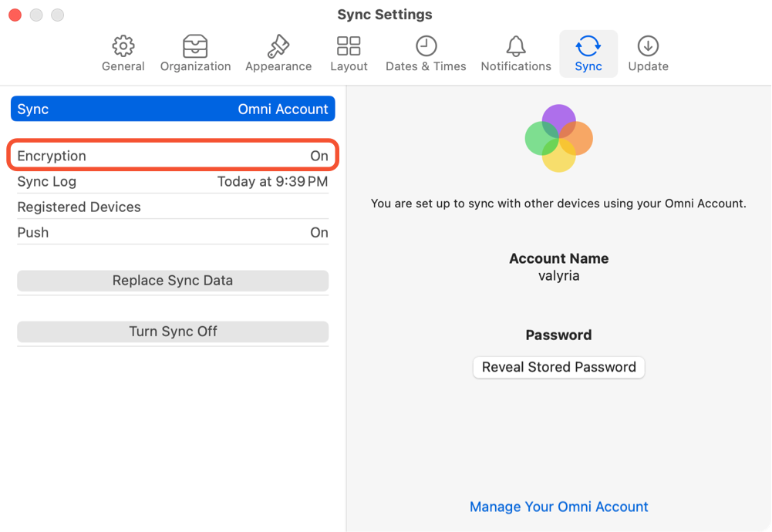Open the Sync Log row
This screenshot has width=772, height=532.
click(x=173, y=182)
